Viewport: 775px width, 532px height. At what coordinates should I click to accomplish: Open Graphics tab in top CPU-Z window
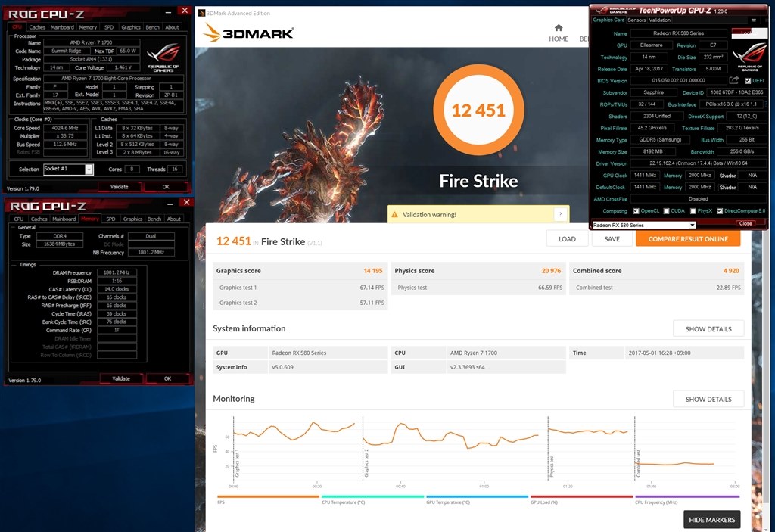pos(130,27)
